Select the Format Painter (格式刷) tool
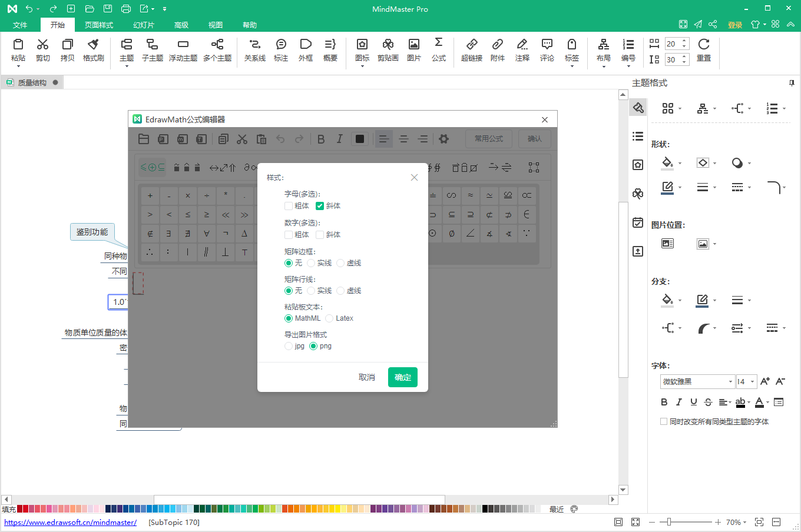Image resolution: width=801 pixels, height=532 pixels. click(x=93, y=49)
